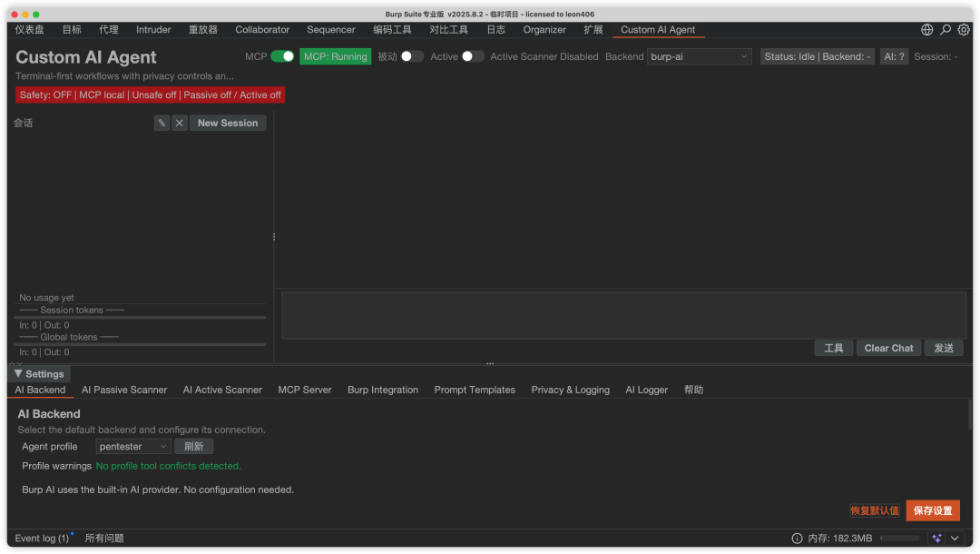The image size is (980, 554).
Task: Open the globe icon in the top bar
Action: tap(926, 29)
